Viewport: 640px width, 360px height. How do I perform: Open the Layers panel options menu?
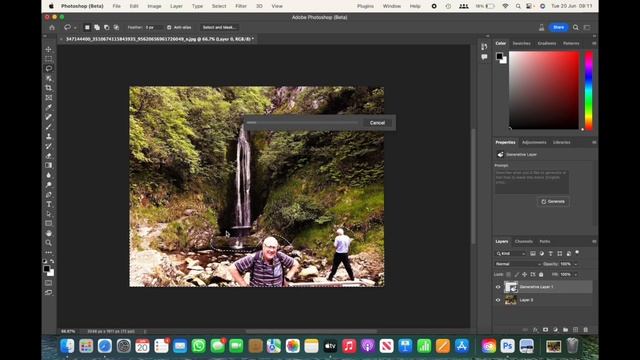click(594, 242)
